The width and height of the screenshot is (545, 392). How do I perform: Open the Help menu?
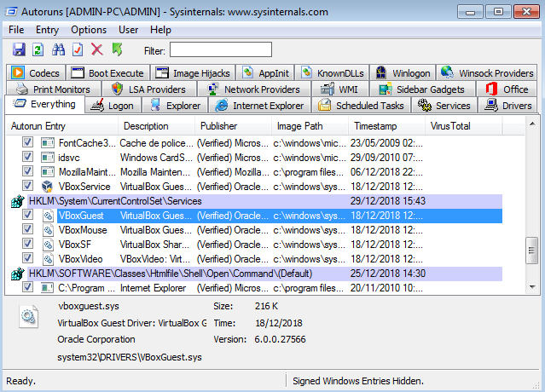[x=160, y=30]
